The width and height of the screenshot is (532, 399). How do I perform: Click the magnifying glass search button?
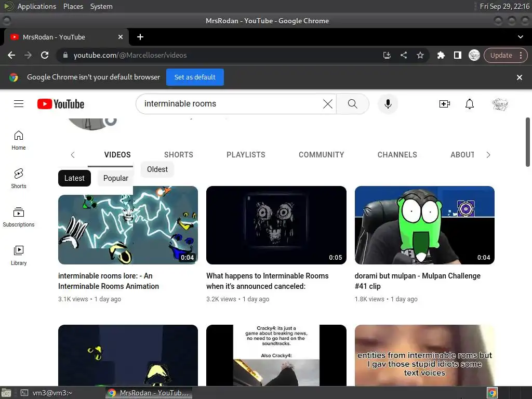(353, 104)
